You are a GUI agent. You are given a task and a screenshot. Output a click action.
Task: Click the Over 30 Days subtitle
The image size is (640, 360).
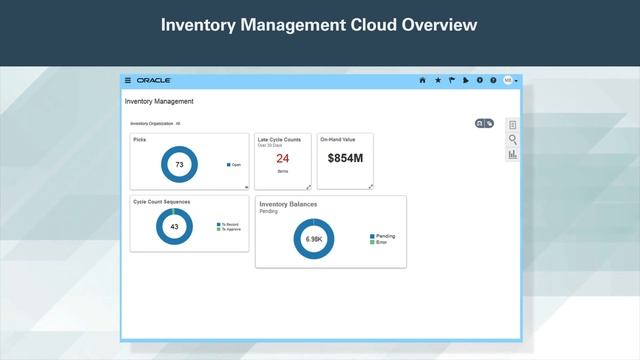(270, 145)
